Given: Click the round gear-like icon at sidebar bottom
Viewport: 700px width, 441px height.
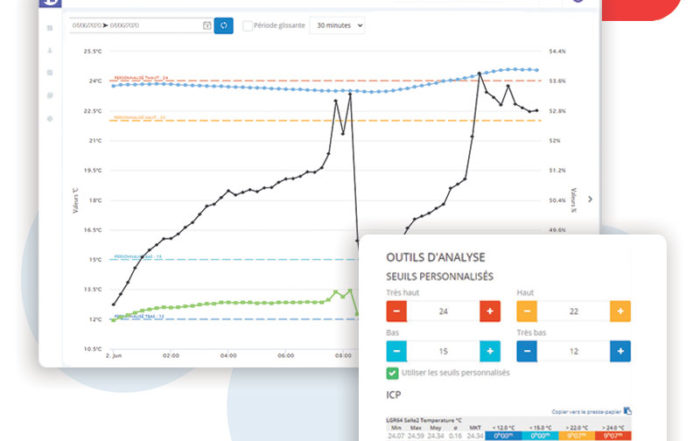Looking at the screenshot, I should tap(50, 119).
